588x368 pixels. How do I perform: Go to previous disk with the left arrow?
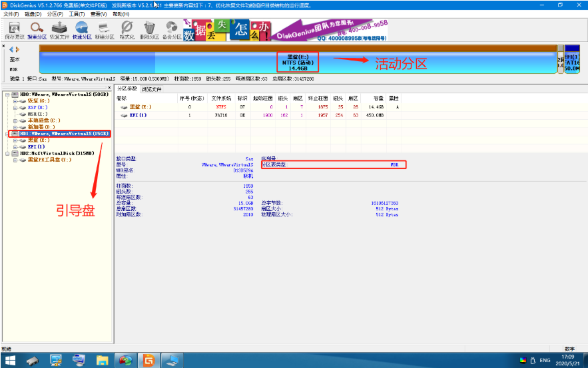tap(11, 49)
